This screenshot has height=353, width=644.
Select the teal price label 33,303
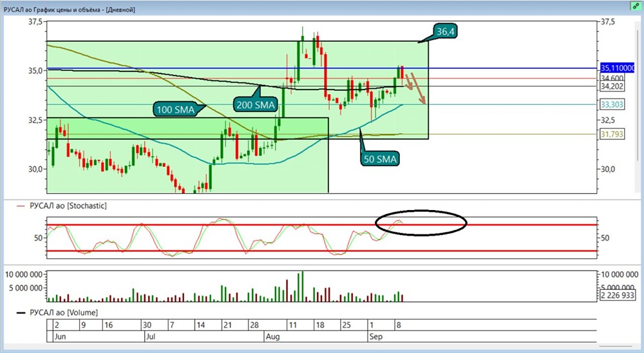pyautogui.click(x=612, y=105)
